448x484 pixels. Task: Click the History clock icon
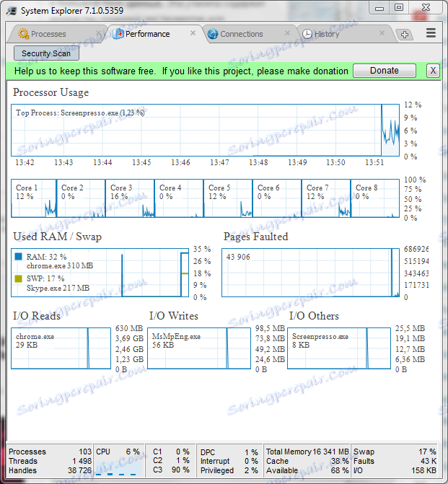pos(307,34)
